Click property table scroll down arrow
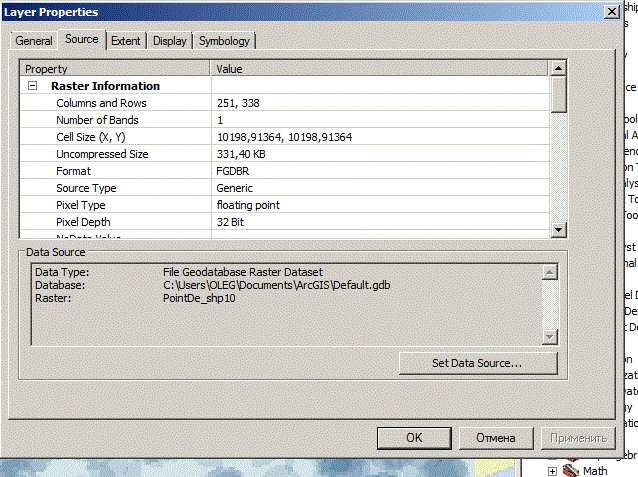The width and height of the screenshot is (638, 477). click(x=558, y=230)
